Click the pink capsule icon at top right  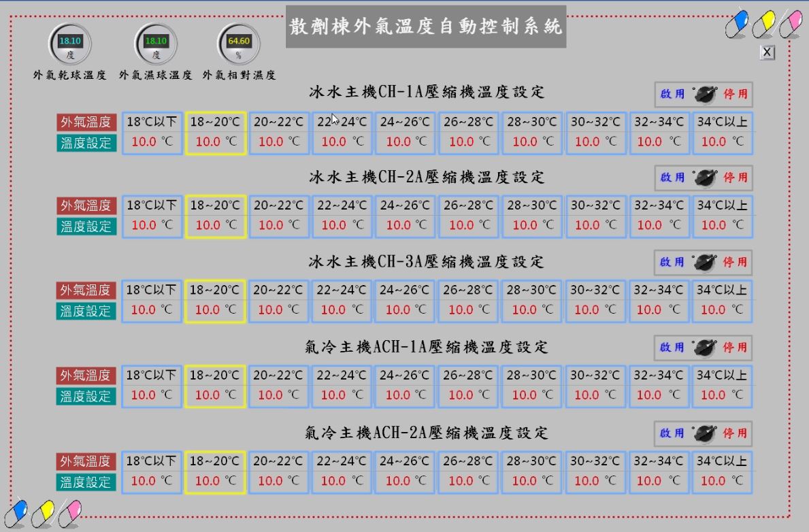(789, 25)
